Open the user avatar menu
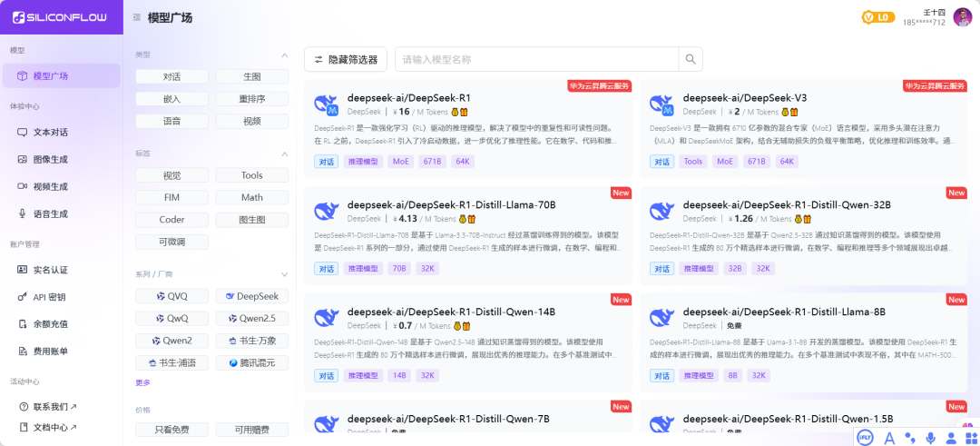This screenshot has height=446, width=980. 962,17
